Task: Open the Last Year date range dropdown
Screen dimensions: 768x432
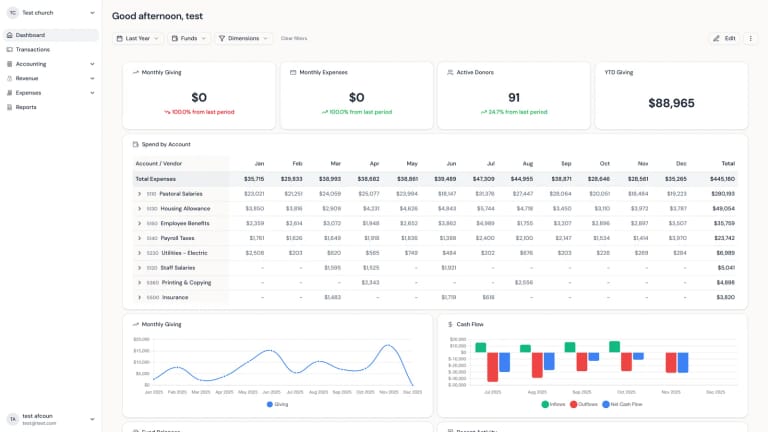Action: point(137,38)
